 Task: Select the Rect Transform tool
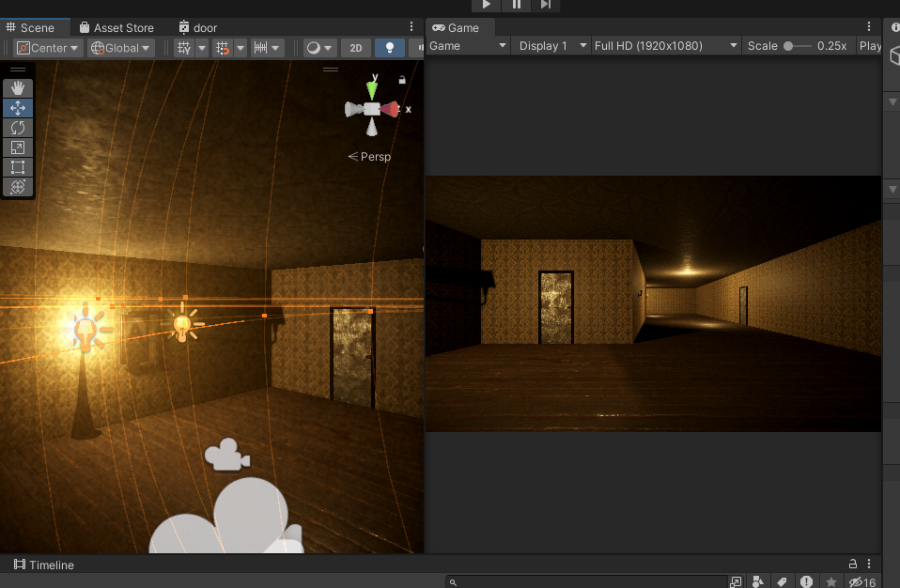[x=18, y=167]
